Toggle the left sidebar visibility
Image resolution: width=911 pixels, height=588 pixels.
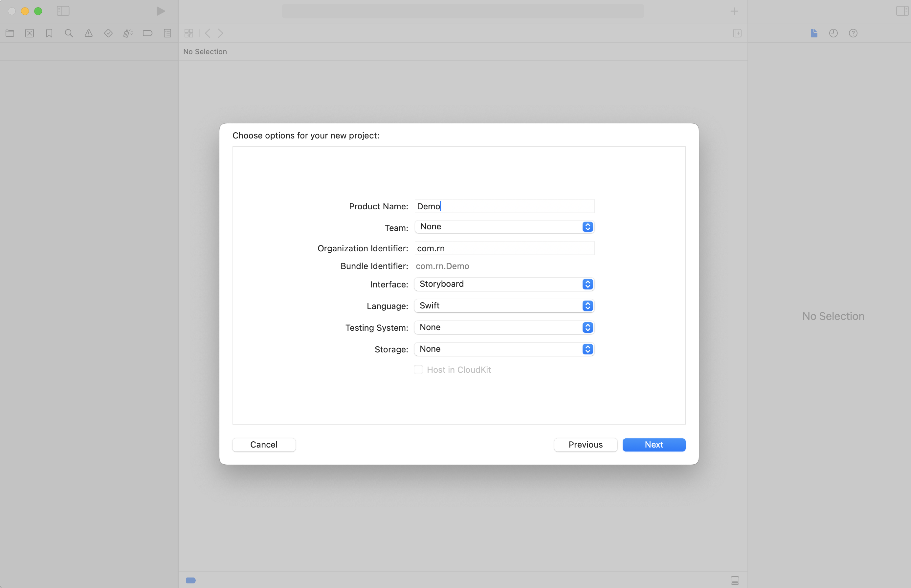63,11
